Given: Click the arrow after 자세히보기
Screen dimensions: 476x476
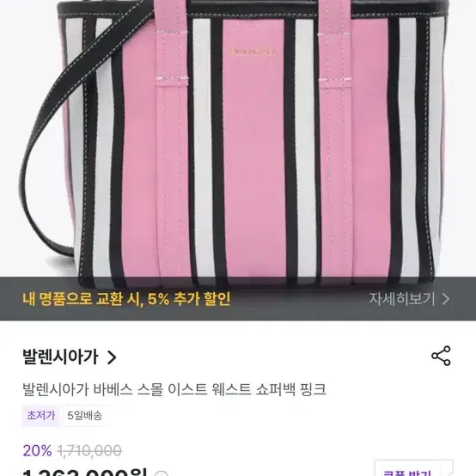Looking at the screenshot, I should click(x=445, y=299).
